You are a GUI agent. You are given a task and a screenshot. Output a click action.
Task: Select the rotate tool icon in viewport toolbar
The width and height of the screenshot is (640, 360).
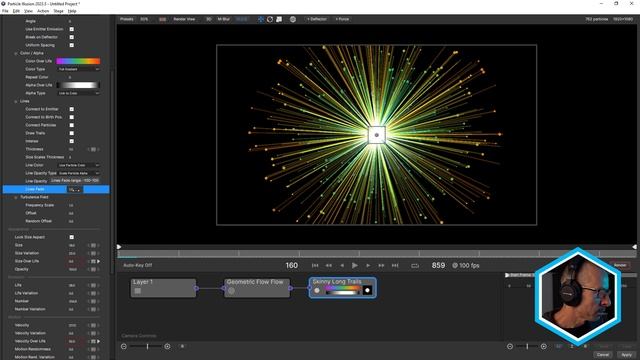(x=270, y=19)
